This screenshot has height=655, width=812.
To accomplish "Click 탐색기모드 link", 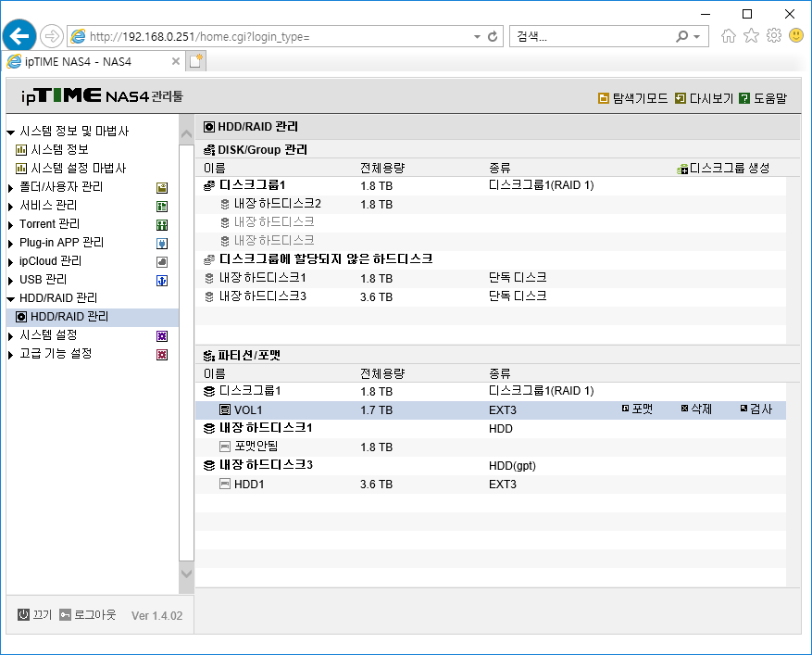I will tap(640, 98).
